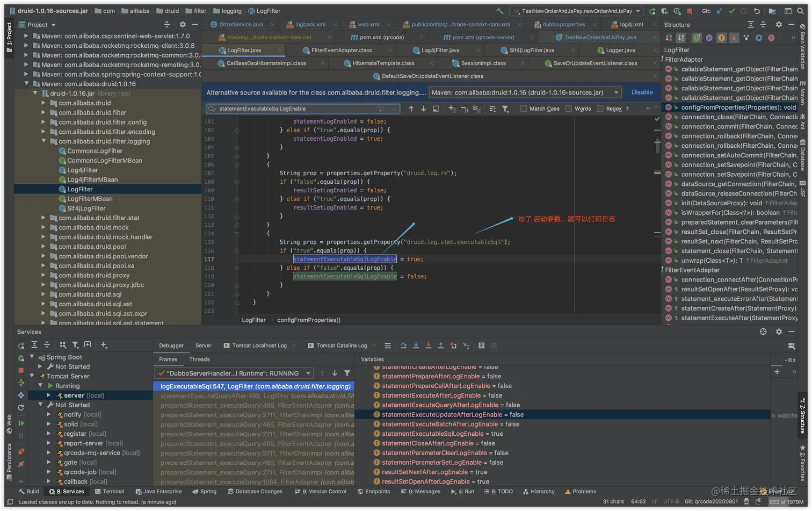Click Add service plus icon in Services
Screen dimensions: 812x511
coord(104,345)
